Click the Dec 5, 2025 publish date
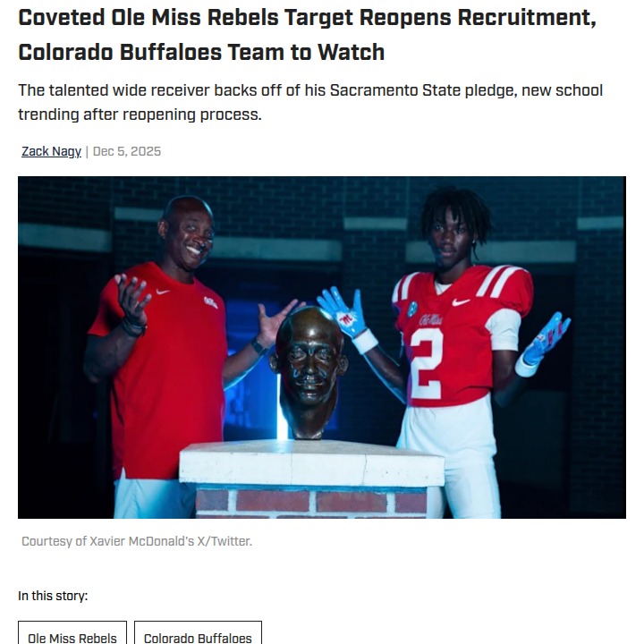 (127, 151)
